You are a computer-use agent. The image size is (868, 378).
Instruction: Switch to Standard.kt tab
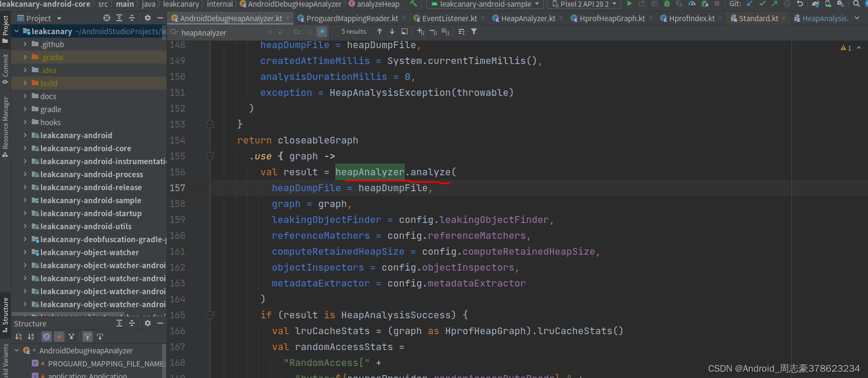pos(758,18)
